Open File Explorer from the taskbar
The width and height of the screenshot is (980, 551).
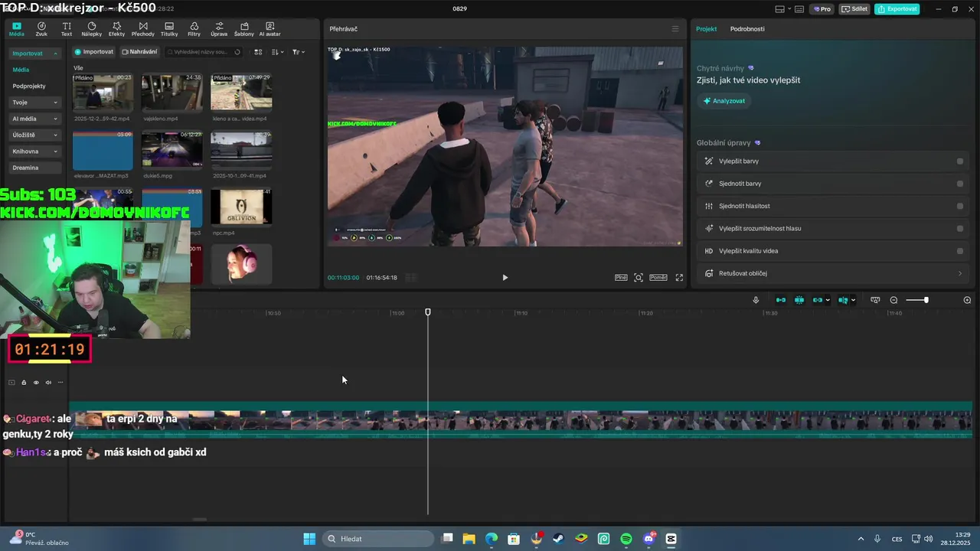click(469, 539)
